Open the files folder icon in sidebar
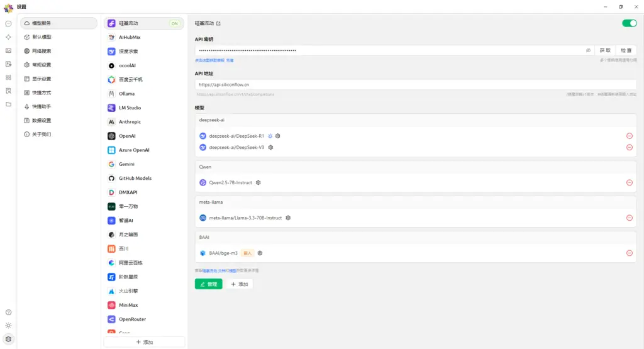Image resolution: width=644 pixels, height=349 pixels. pos(8,104)
